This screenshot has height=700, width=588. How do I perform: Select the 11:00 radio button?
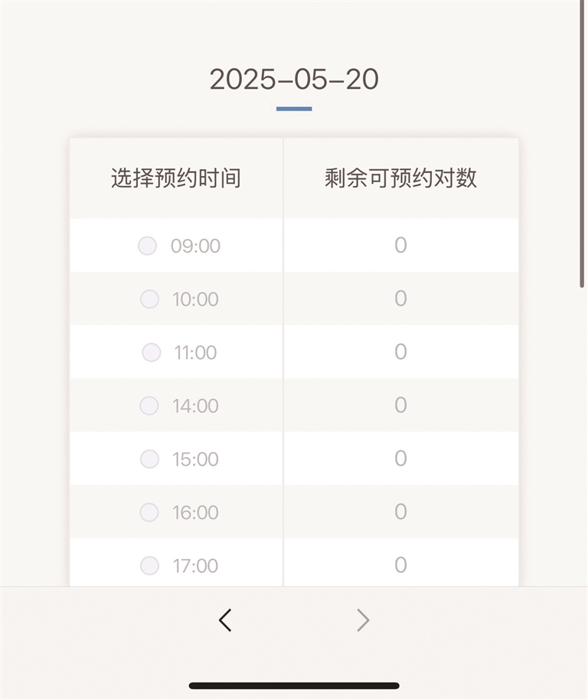pyautogui.click(x=152, y=352)
